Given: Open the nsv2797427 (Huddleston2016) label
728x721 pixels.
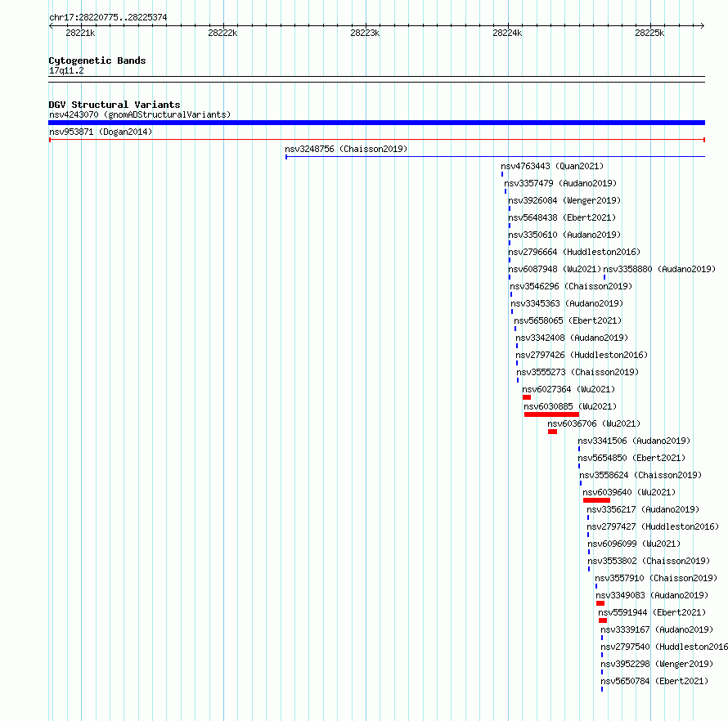Looking at the screenshot, I should click(x=653, y=526).
